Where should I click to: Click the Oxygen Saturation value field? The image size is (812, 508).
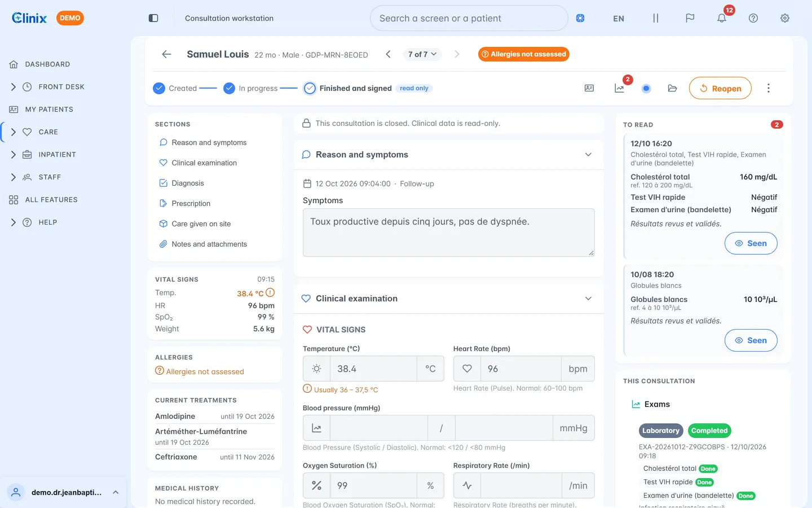coord(373,485)
